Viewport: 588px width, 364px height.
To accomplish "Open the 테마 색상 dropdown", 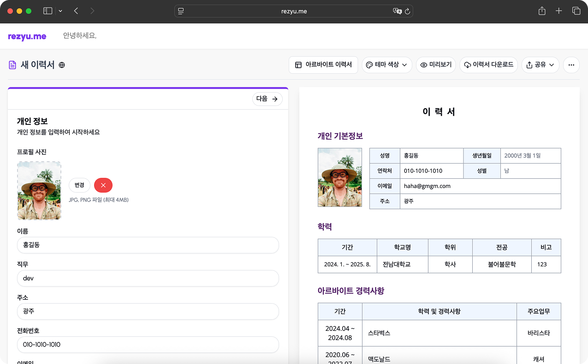I will (x=387, y=65).
